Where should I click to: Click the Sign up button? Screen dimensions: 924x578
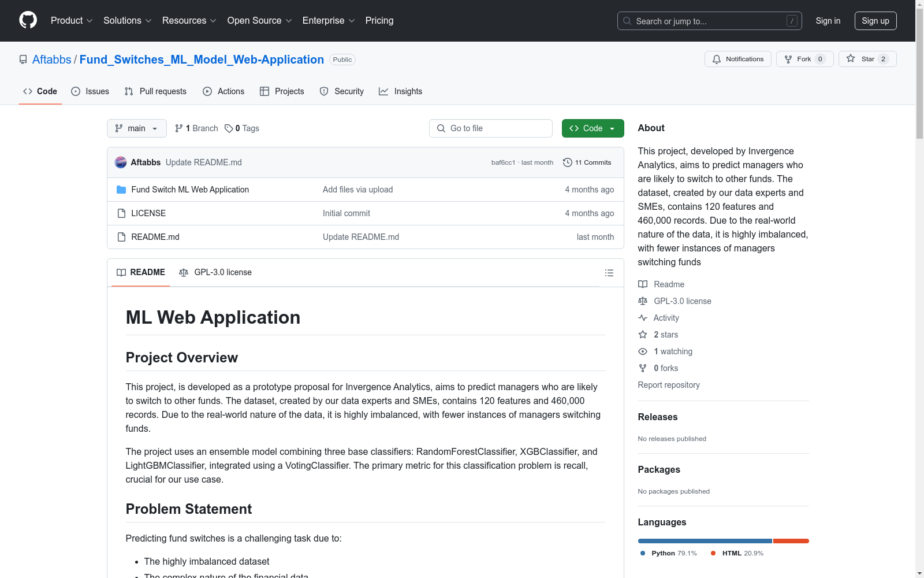click(x=875, y=21)
